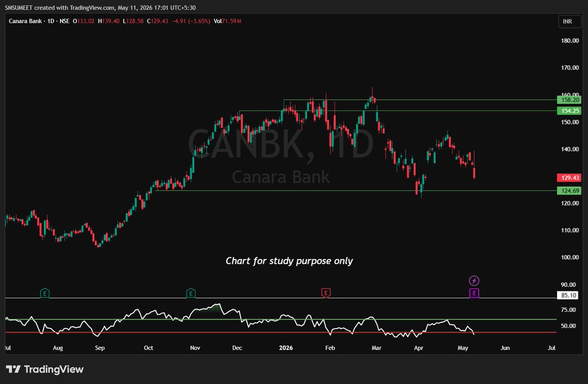This screenshot has width=588, height=384.
Task: Click the 100.00 price axis label
Action: [569, 257]
